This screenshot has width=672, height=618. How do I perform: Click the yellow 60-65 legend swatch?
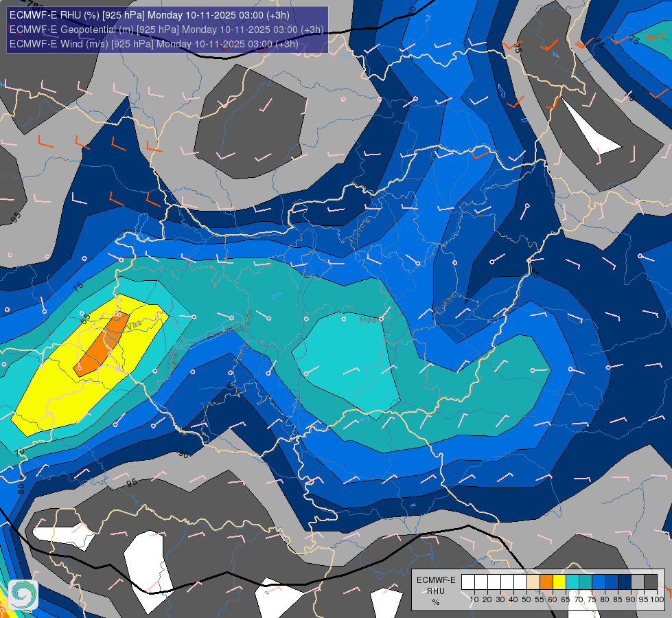tap(559, 582)
